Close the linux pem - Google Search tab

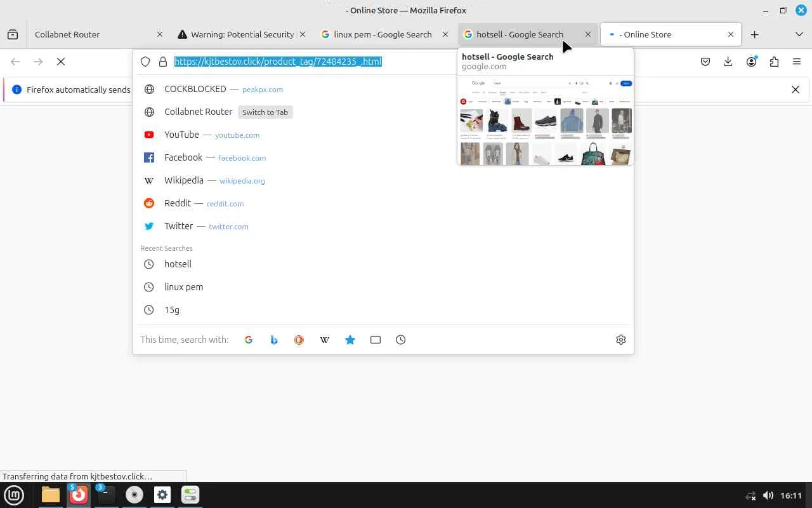pos(445,34)
